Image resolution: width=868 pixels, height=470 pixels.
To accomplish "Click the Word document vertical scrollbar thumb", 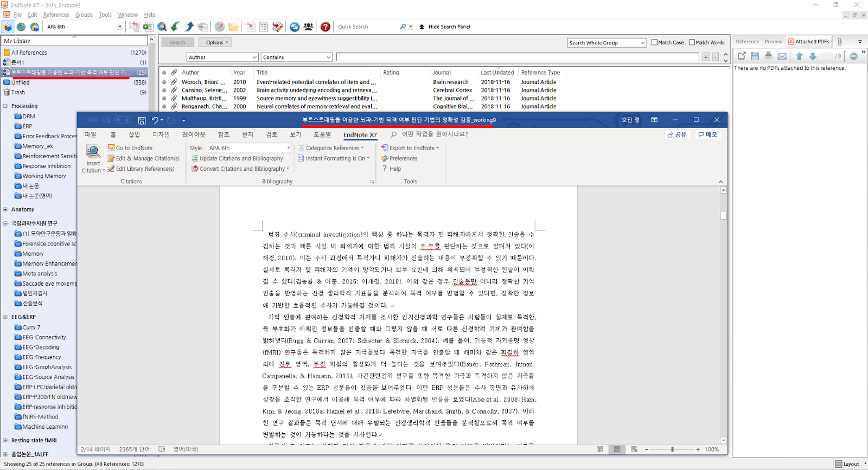I will (x=723, y=215).
